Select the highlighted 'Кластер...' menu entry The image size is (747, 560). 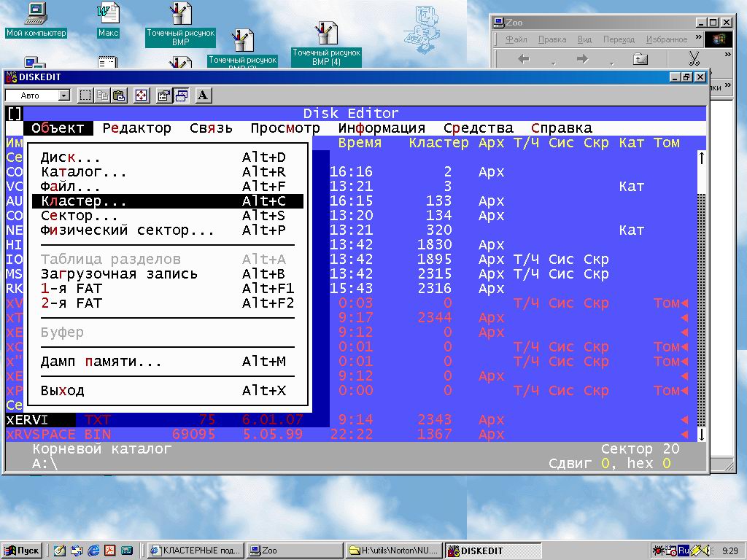tap(168, 201)
